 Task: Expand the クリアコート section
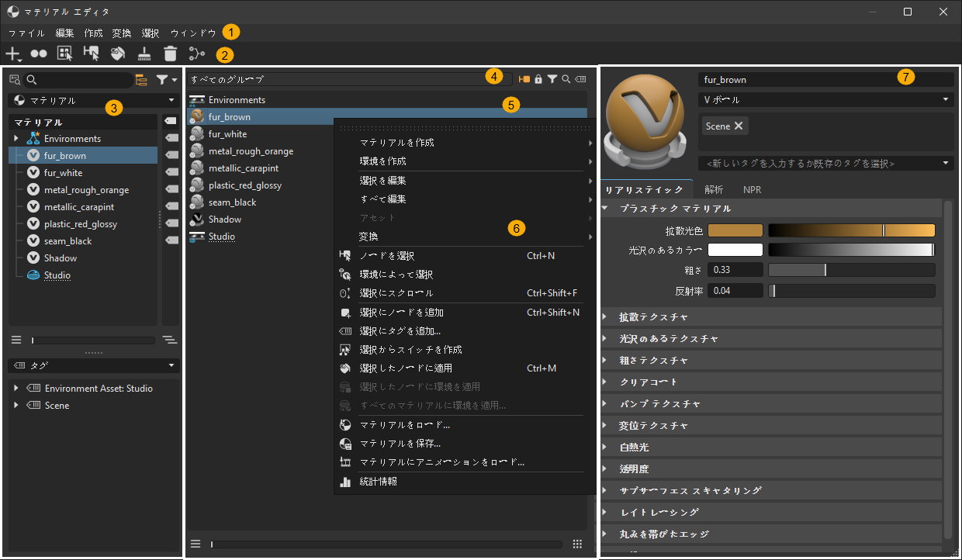coord(605,382)
